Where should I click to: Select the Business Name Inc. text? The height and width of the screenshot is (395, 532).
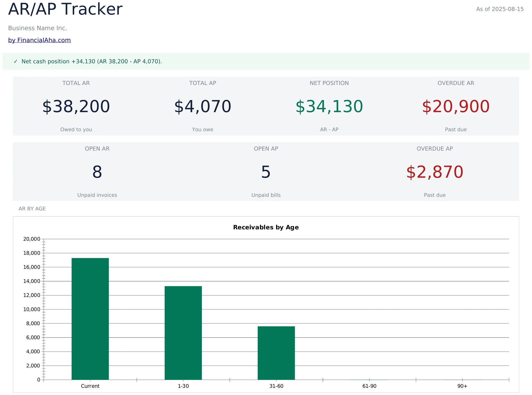click(x=38, y=28)
